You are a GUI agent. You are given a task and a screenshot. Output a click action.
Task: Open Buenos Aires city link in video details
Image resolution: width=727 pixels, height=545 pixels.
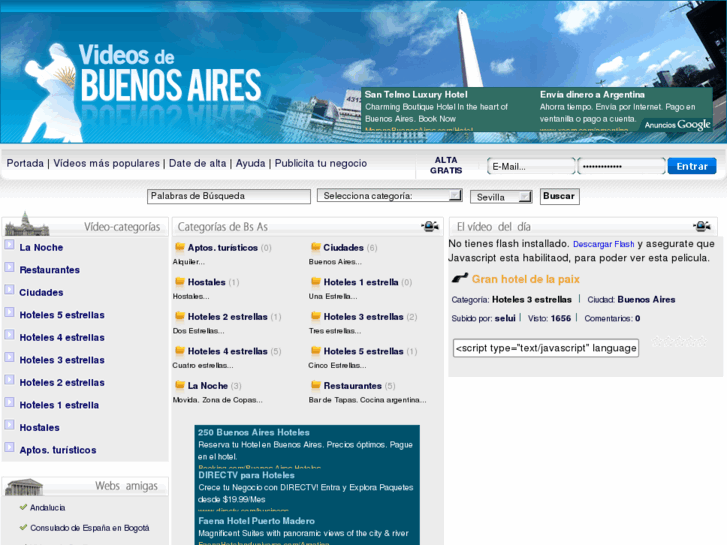click(646, 300)
